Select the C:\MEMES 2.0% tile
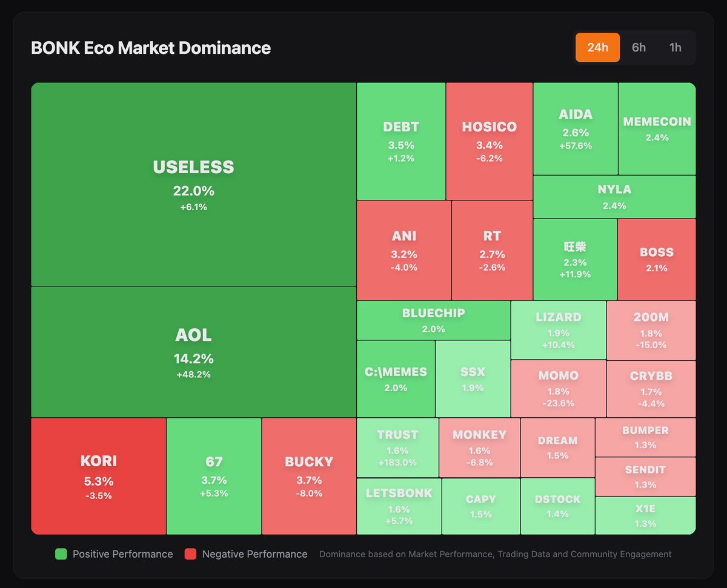 (x=396, y=378)
